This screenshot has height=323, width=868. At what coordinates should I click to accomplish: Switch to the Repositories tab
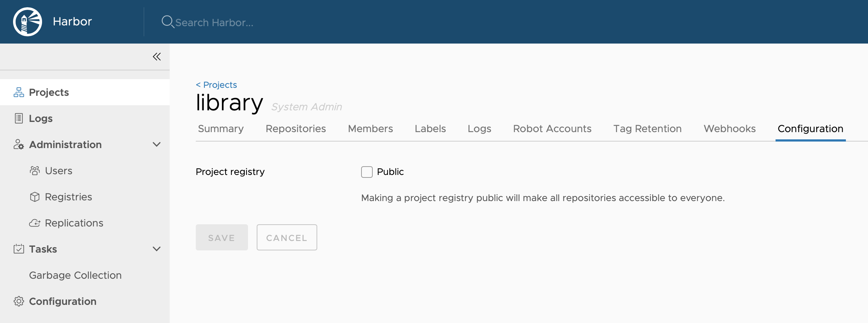tap(295, 128)
